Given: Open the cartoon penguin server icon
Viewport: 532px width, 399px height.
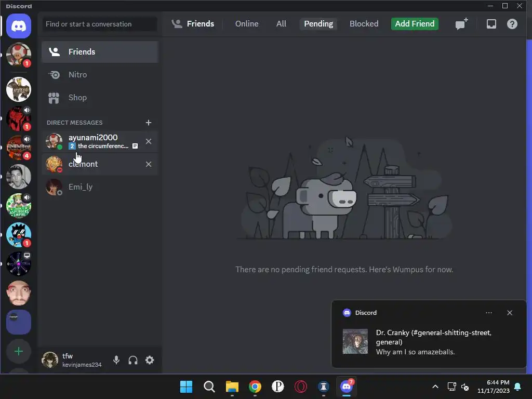Looking at the screenshot, I should pyautogui.click(x=19, y=235).
